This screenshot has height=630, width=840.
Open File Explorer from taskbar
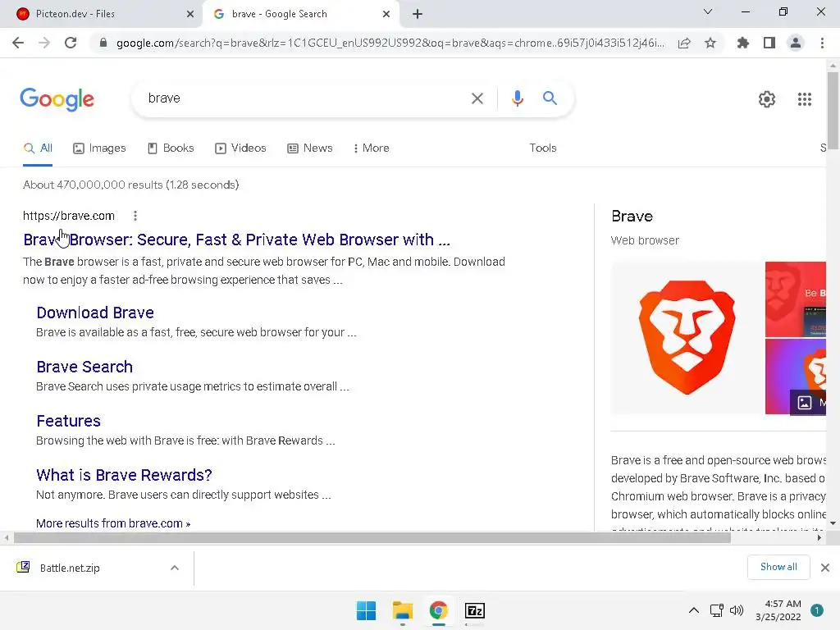(402, 610)
